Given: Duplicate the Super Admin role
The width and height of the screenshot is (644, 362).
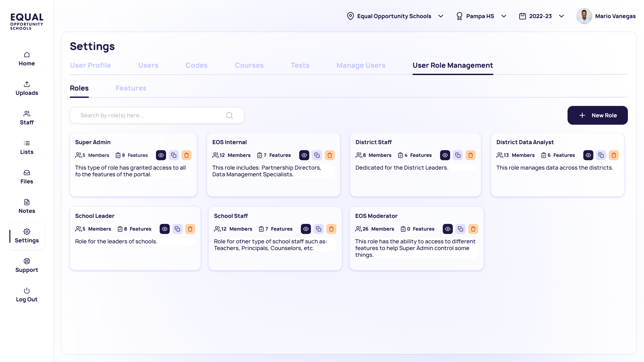Looking at the screenshot, I should 174,155.
